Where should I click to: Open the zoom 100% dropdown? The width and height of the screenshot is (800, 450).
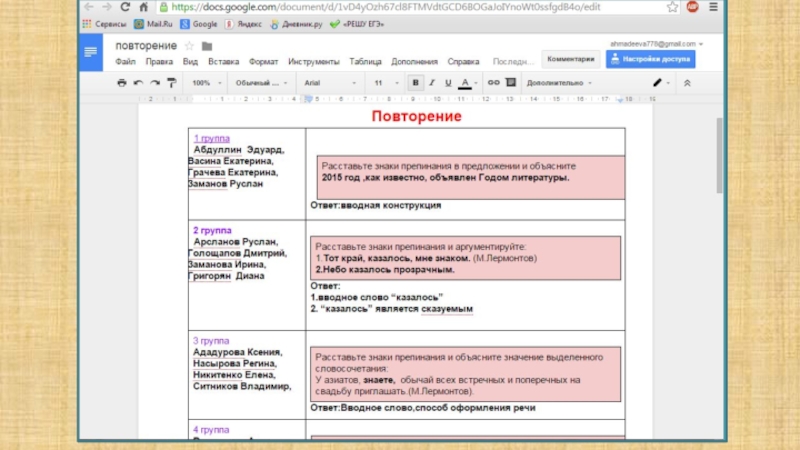pos(206,83)
